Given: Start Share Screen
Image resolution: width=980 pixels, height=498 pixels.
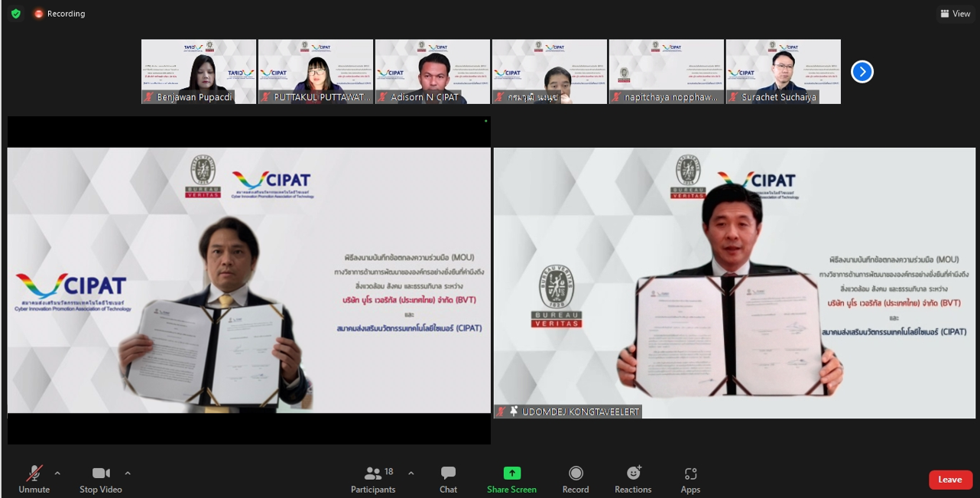Looking at the screenshot, I should (511, 480).
